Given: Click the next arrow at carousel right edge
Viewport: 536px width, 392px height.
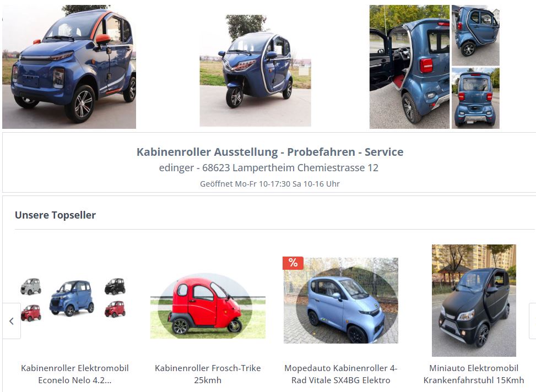Looking at the screenshot, I should pyautogui.click(x=533, y=321).
